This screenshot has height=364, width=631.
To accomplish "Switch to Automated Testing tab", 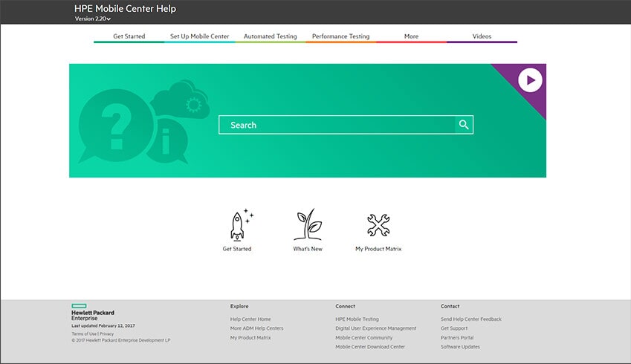I will click(x=270, y=36).
